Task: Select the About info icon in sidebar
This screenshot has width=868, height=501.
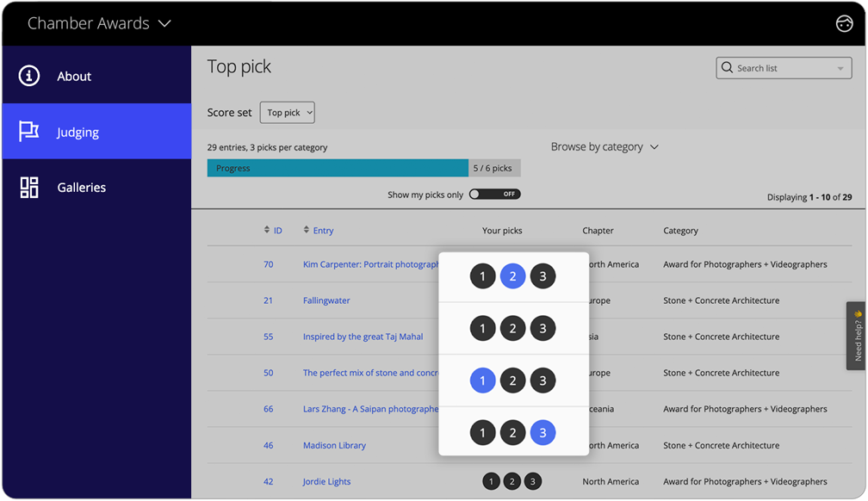Action: [27, 76]
